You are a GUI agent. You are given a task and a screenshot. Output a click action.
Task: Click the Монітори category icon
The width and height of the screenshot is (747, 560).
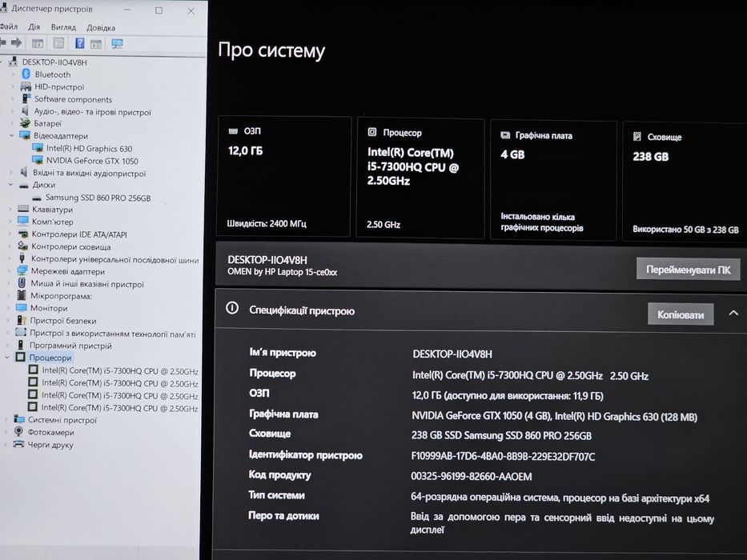pyautogui.click(x=22, y=308)
